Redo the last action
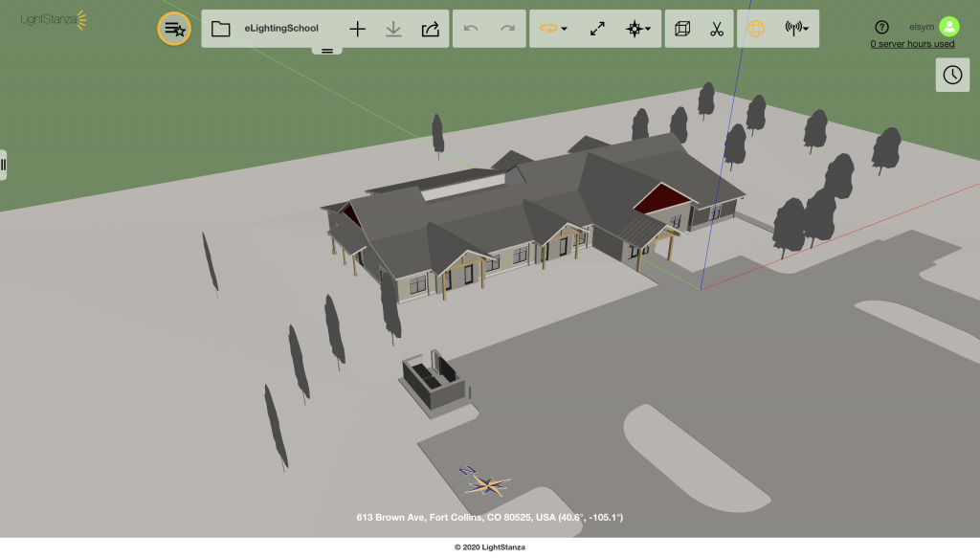The image size is (980, 558). point(507,28)
